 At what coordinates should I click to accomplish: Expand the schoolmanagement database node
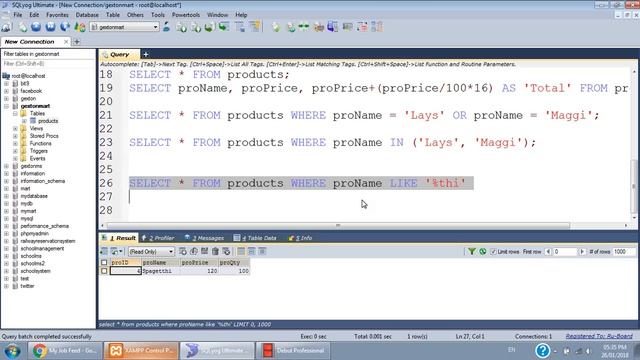click(7, 249)
